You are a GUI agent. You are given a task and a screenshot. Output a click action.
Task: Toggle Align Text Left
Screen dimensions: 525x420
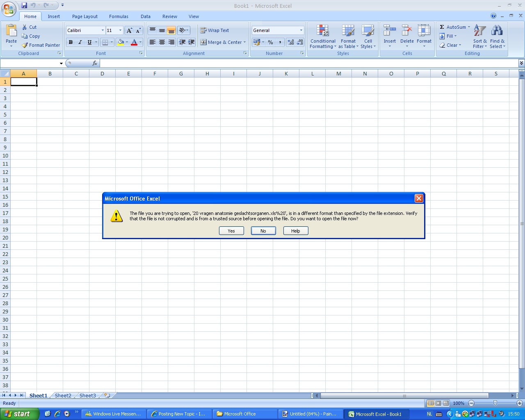[153, 42]
